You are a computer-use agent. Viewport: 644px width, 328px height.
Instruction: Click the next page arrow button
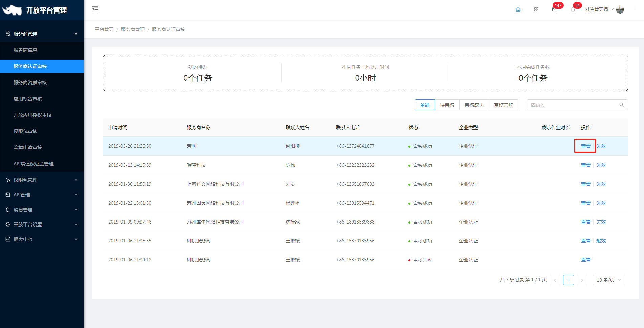(x=582, y=280)
